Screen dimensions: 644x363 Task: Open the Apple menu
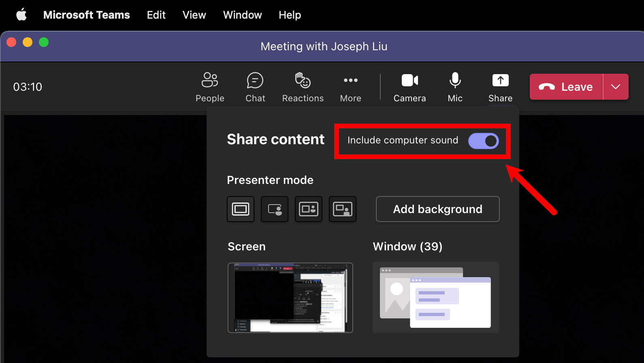tap(21, 15)
